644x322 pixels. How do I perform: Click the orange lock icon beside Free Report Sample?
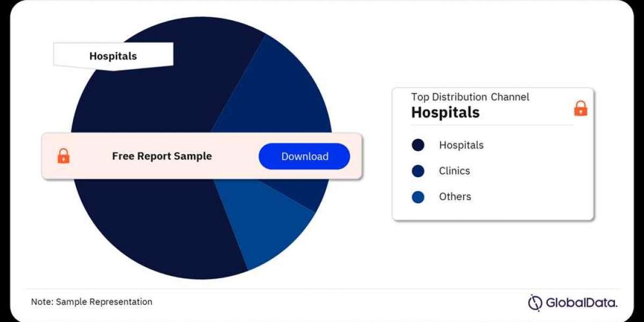(63, 156)
